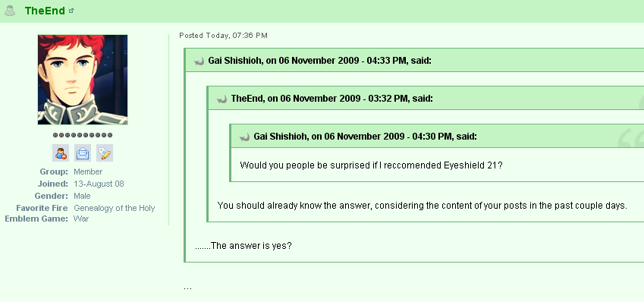Click 'Genealogy of the Holy War' field value
The height and width of the screenshot is (302, 644).
pyautogui.click(x=115, y=213)
